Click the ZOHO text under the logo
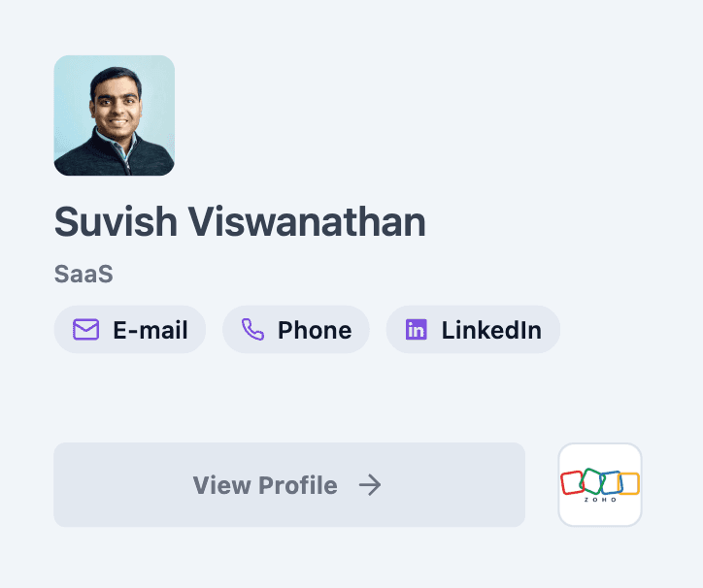Image resolution: width=703 pixels, height=588 pixels. click(x=600, y=499)
